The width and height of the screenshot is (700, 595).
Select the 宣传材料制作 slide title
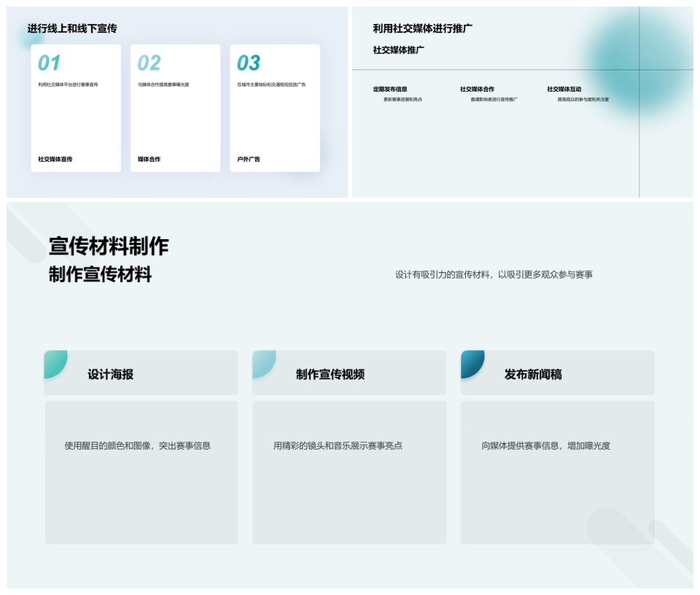pyautogui.click(x=109, y=246)
